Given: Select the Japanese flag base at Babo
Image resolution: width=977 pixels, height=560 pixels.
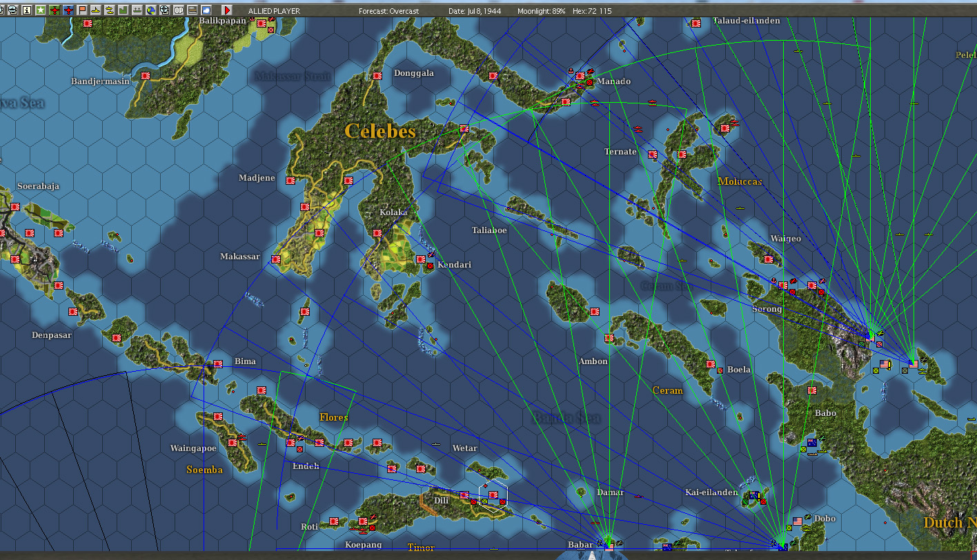Looking at the screenshot, I should (x=812, y=390).
